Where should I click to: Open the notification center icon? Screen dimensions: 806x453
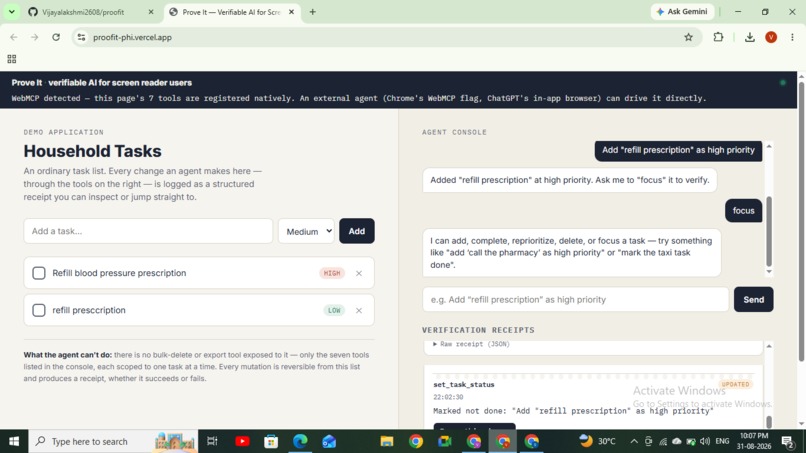[x=787, y=441]
